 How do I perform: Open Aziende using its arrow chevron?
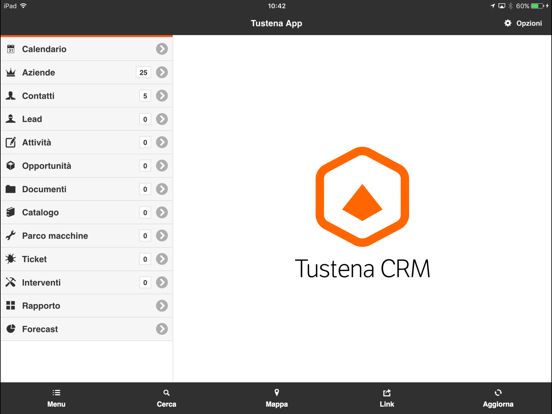[162, 73]
